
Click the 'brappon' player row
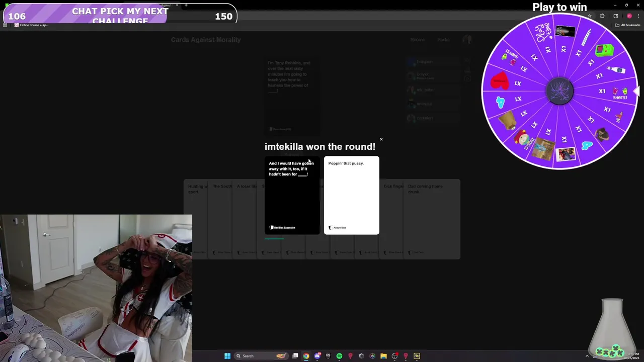[x=433, y=62]
